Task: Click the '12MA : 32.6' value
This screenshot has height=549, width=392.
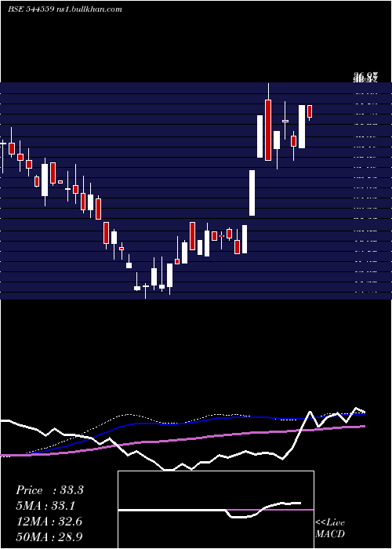Action: click(49, 522)
